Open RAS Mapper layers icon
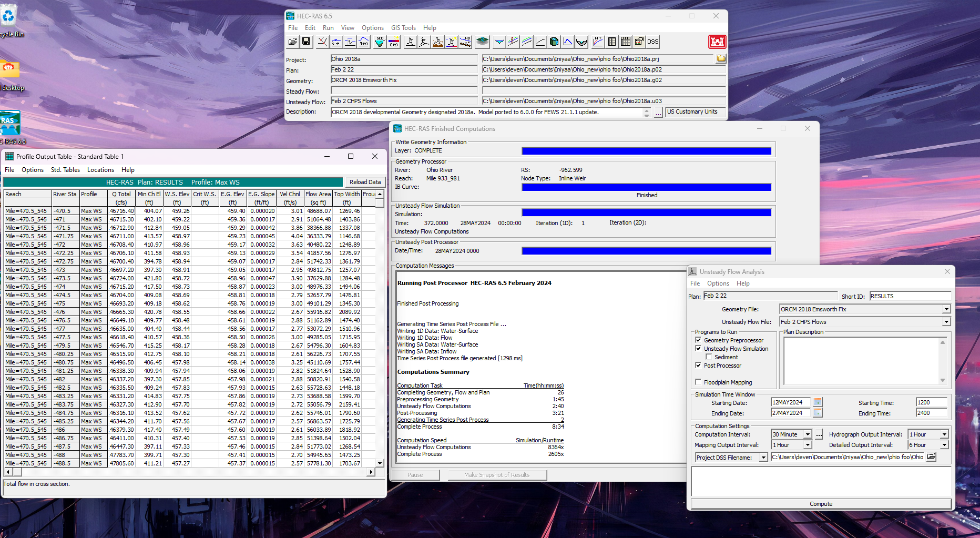Image resolution: width=980 pixels, height=538 pixels. pos(482,42)
